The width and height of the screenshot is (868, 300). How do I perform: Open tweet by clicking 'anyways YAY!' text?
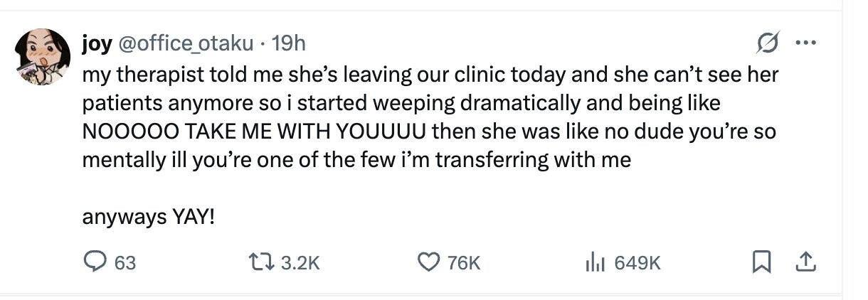click(148, 217)
